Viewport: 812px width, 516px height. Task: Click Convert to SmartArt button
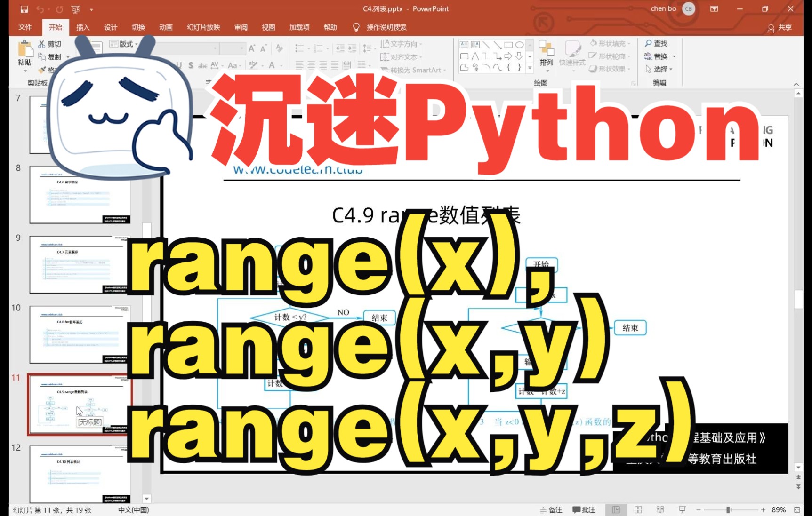point(413,70)
